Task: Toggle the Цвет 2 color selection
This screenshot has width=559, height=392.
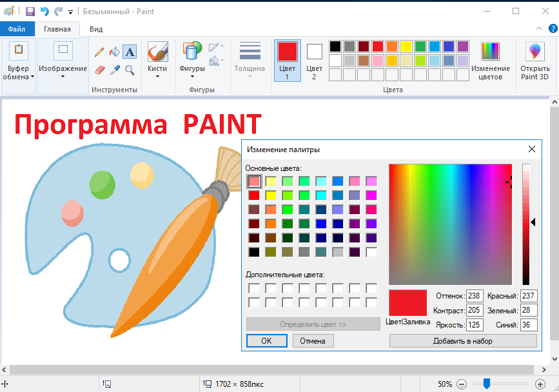Action: (314, 61)
